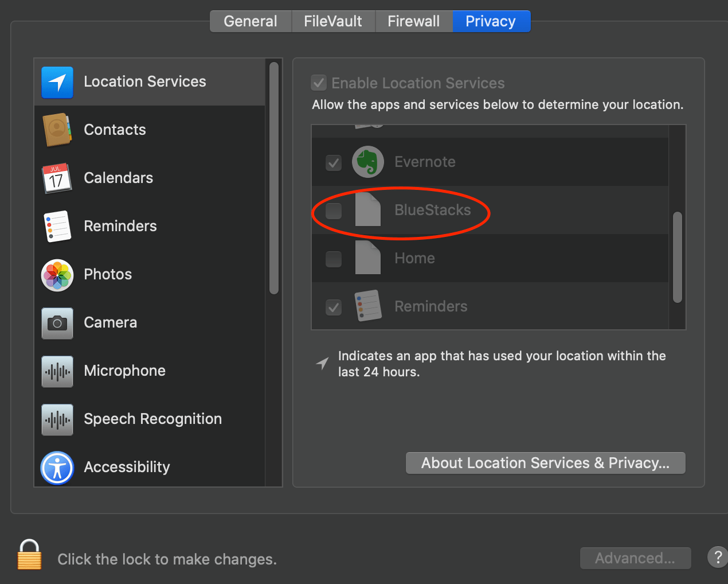Viewport: 728px width, 584px height.
Task: Click the lock icon to make changes
Action: click(x=29, y=555)
